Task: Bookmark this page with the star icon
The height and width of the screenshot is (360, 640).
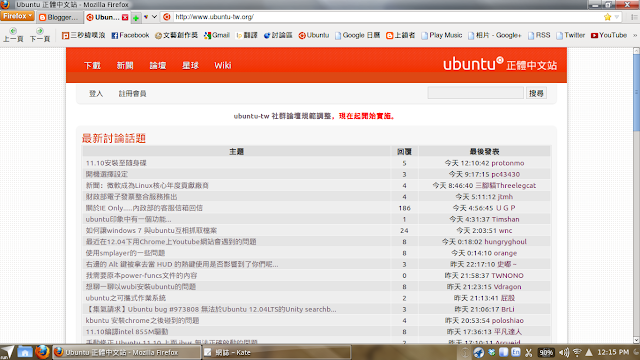Action: (607, 17)
